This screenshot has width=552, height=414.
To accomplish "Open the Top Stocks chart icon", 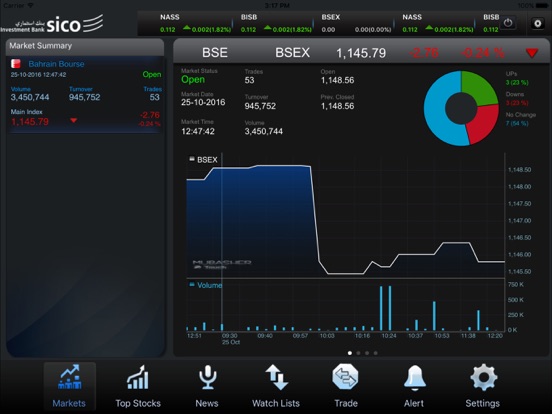I will coord(138,377).
